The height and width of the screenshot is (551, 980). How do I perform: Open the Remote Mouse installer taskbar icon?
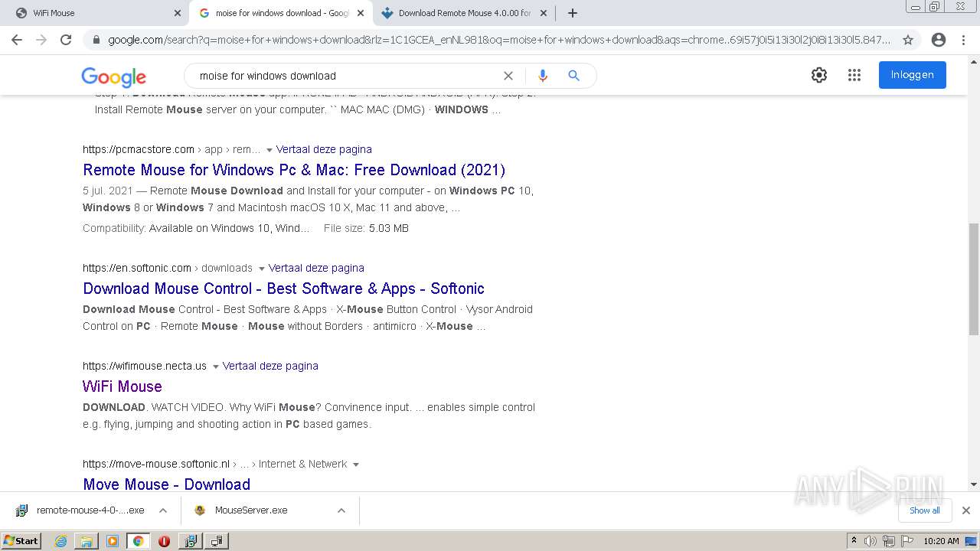(190, 541)
